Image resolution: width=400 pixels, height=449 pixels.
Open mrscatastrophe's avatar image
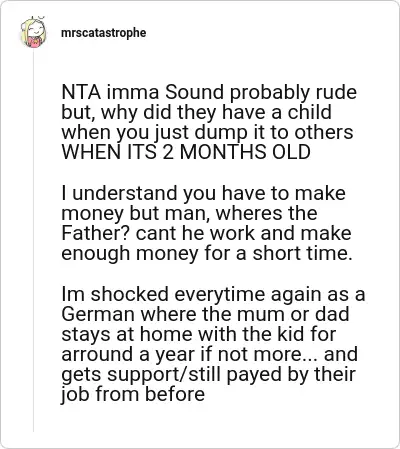coord(33,32)
